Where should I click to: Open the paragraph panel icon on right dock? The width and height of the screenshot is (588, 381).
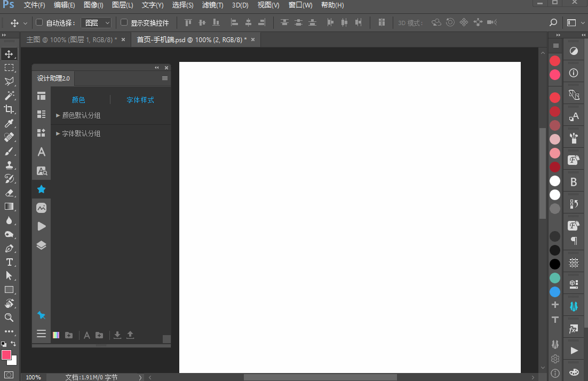click(574, 240)
